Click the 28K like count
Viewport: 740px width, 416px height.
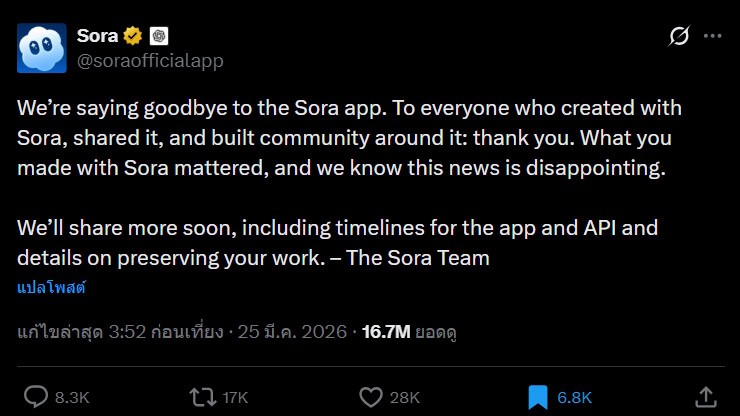coord(404,397)
